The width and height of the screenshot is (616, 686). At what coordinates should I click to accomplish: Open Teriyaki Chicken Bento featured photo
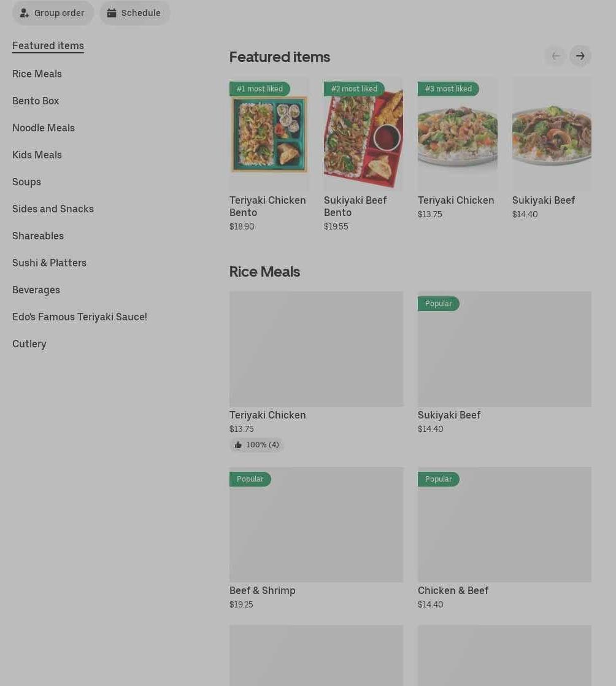(269, 134)
